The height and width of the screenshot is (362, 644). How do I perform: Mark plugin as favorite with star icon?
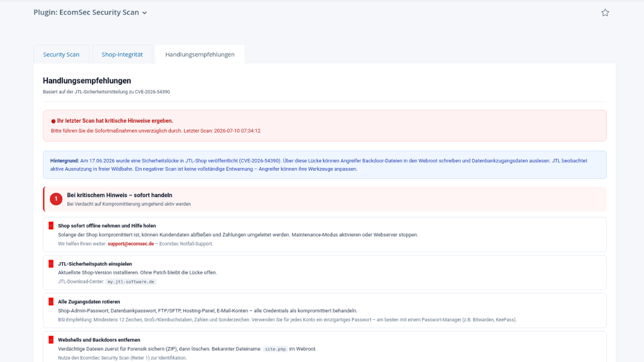[605, 12]
